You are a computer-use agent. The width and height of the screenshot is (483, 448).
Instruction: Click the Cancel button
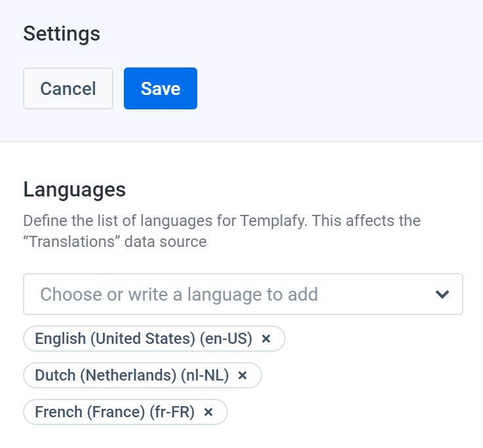click(68, 88)
